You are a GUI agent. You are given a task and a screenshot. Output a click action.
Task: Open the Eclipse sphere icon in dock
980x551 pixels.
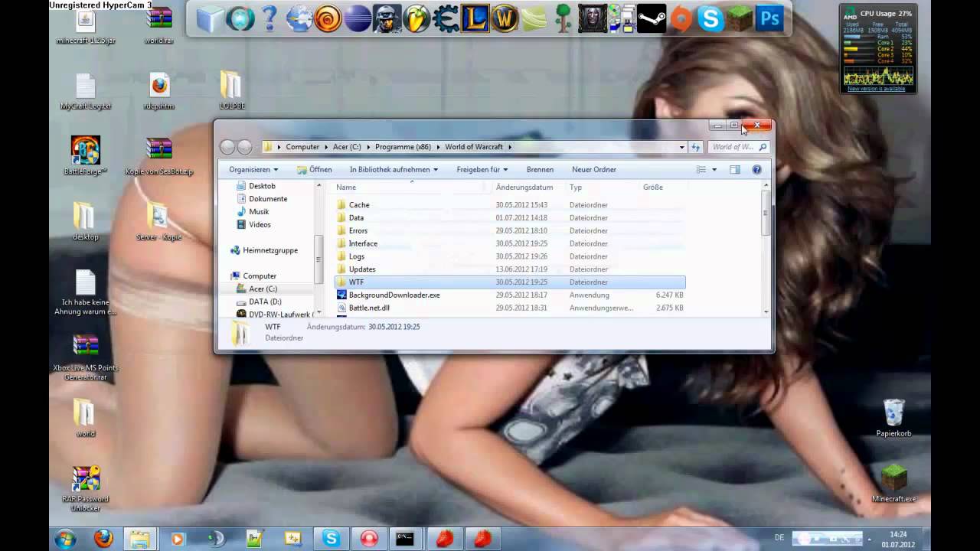click(x=358, y=18)
